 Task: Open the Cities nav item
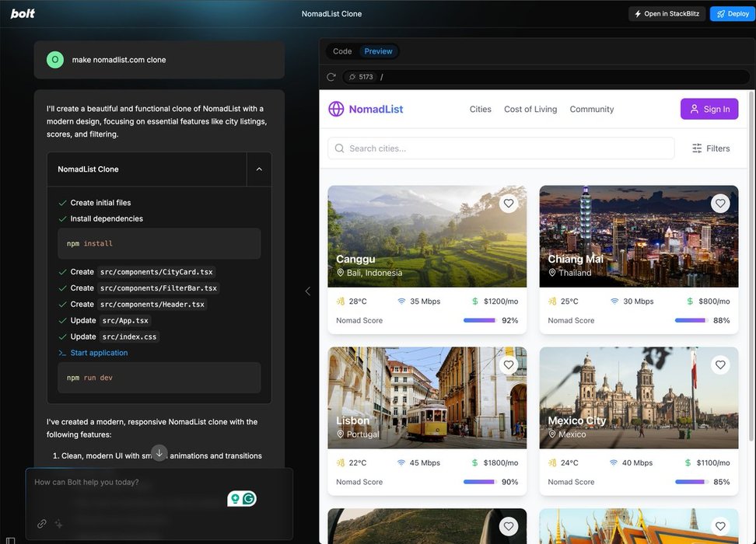480,110
